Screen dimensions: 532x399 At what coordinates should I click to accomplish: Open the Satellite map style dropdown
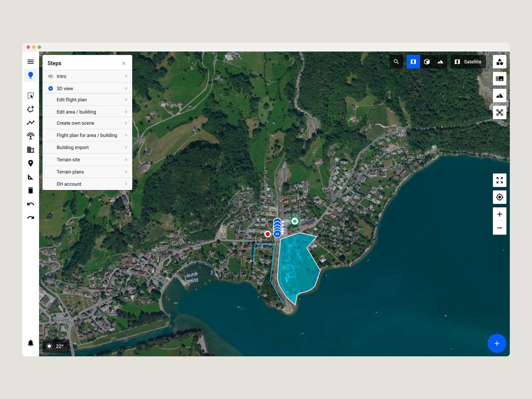468,62
